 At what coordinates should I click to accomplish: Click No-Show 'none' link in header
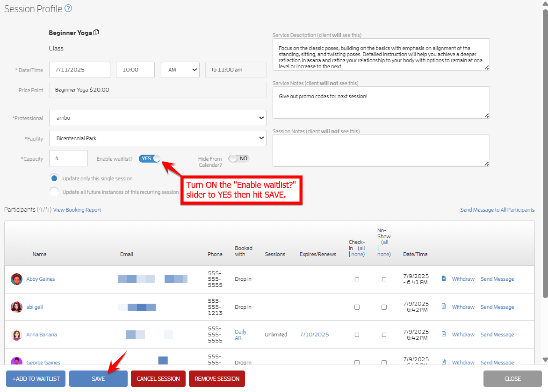[383, 254]
